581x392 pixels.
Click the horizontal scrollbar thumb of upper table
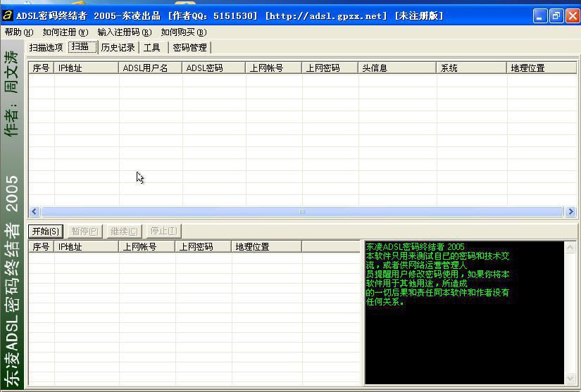pos(302,211)
